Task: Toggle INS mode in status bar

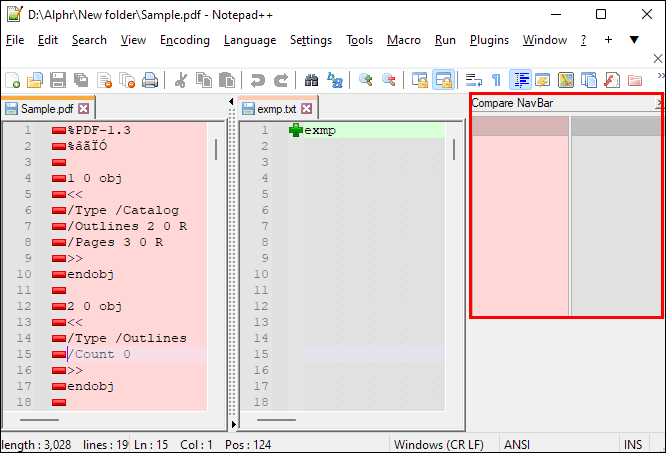Action: coord(633,445)
